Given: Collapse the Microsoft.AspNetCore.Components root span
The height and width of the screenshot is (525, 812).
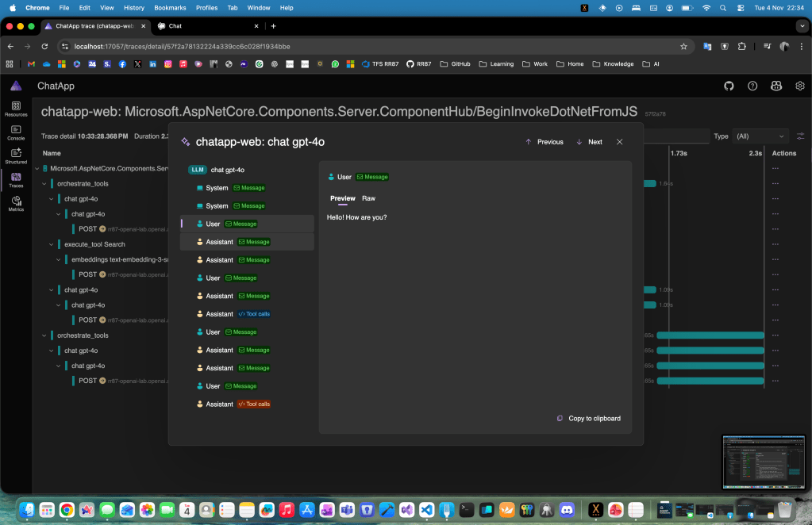Looking at the screenshot, I should (x=37, y=169).
